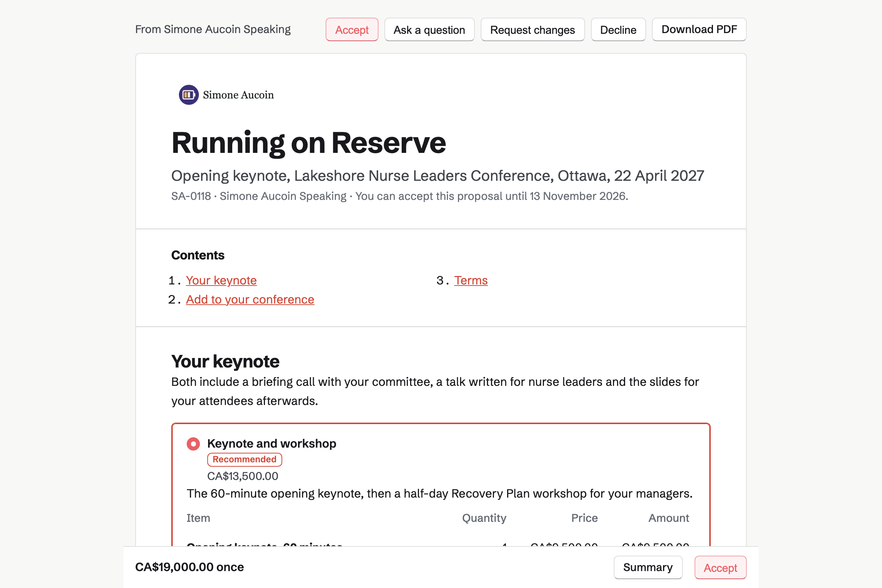Screen dimensions: 882x588
Task: Go to the Terms contents link
Action: click(x=471, y=280)
